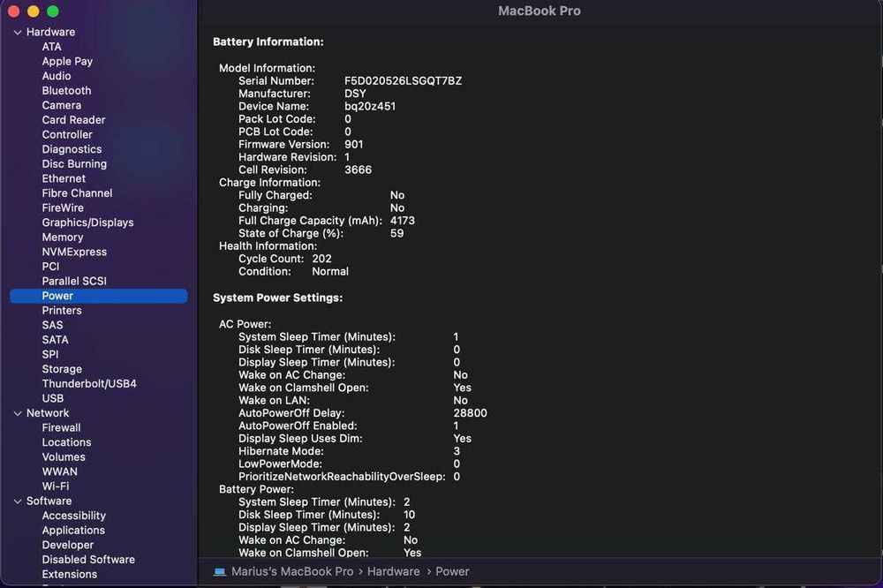Click serial number F5D020526LSGQT7BZ
The height and width of the screenshot is (588, 883).
pos(404,80)
